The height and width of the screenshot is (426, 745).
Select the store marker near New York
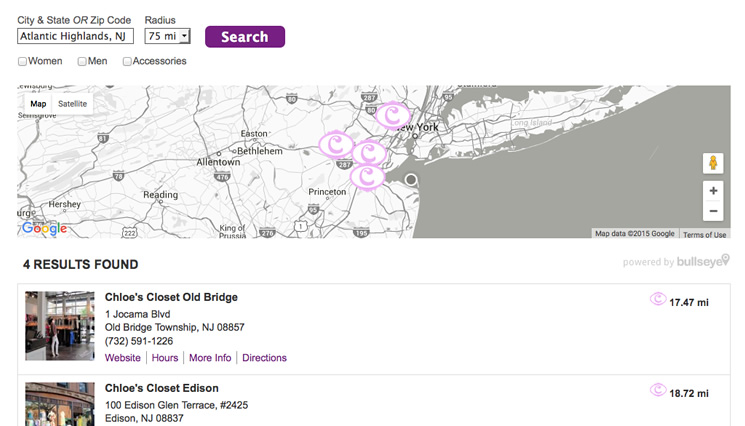[393, 115]
